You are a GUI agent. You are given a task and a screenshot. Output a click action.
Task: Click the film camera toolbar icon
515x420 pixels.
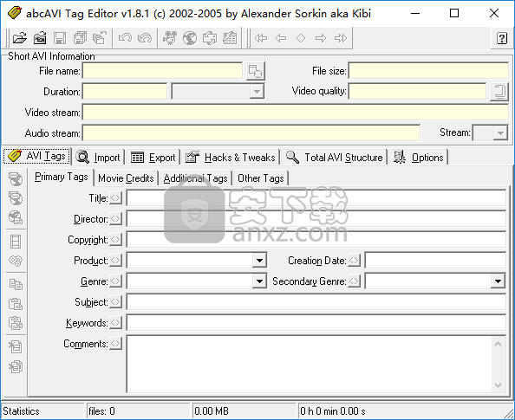(170, 38)
